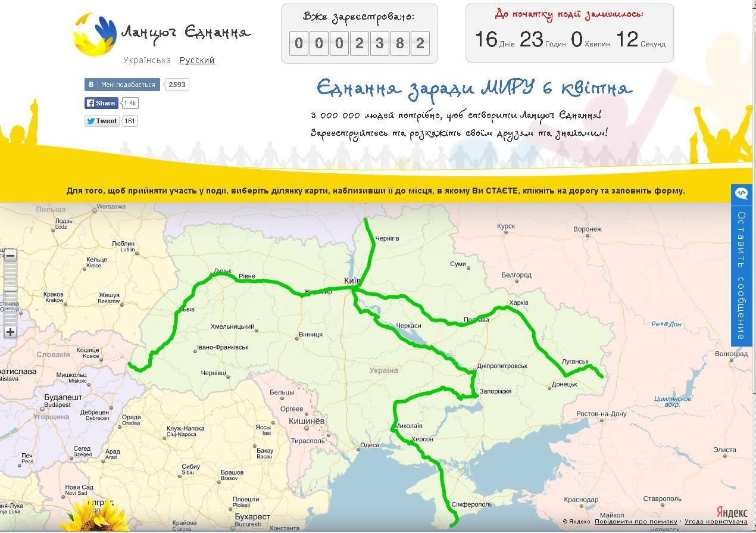Open 'Угода користувача' link
756x533 pixels.
coord(716,522)
